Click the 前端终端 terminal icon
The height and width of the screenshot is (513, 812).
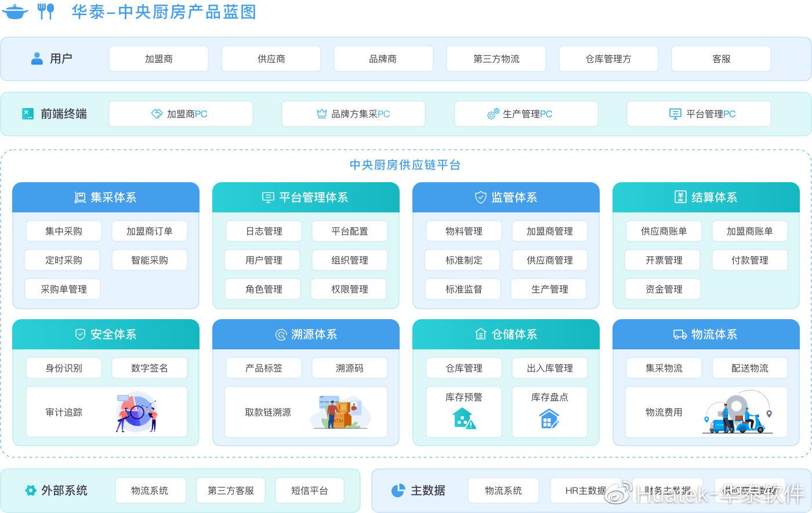(27, 113)
